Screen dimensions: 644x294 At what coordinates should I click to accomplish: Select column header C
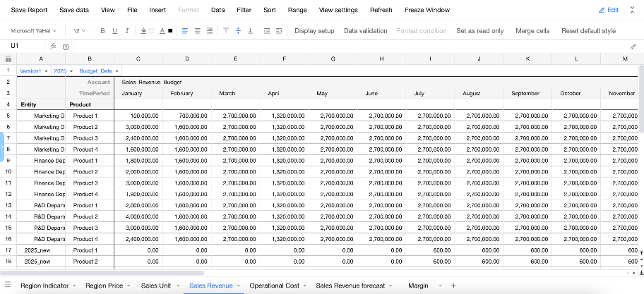pyautogui.click(x=138, y=59)
